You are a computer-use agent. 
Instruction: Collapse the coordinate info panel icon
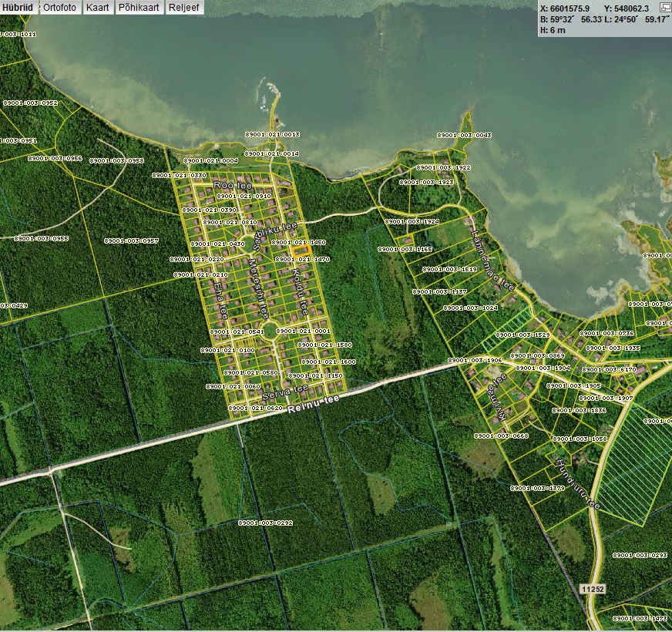pyautogui.click(x=665, y=7)
